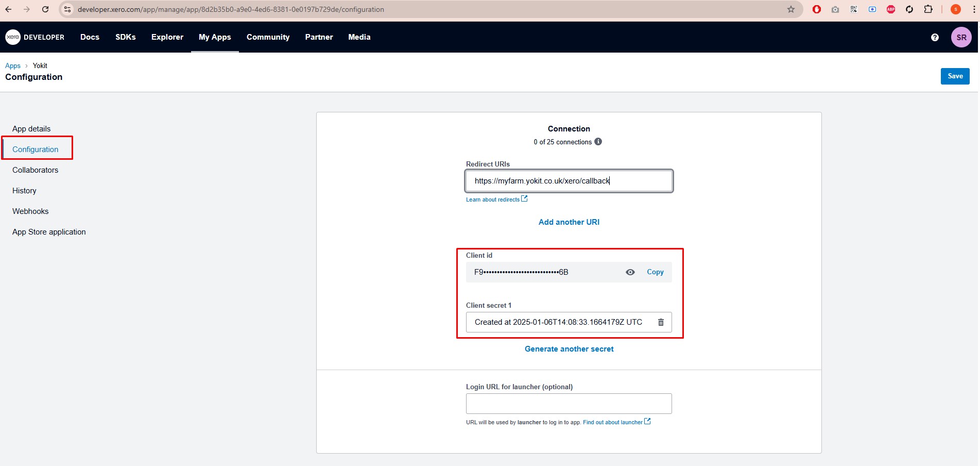Open Webhooks in the sidebar

[30, 211]
